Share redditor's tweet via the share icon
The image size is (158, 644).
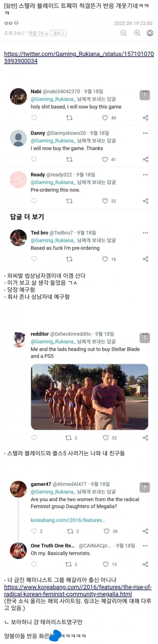tap(146, 438)
